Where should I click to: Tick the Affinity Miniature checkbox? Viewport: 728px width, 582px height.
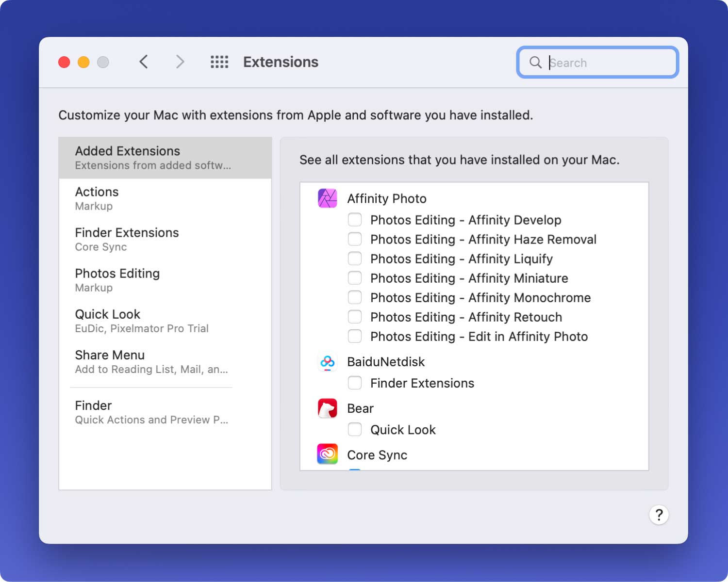[x=355, y=278]
